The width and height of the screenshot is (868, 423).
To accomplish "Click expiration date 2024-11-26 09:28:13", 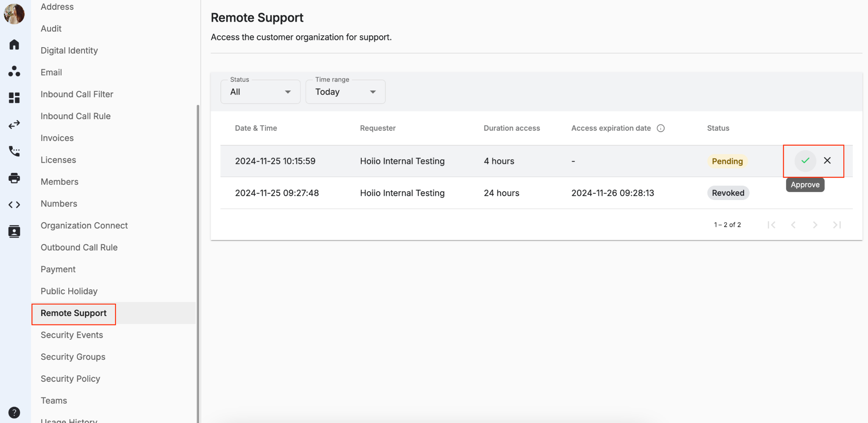I will [x=612, y=193].
